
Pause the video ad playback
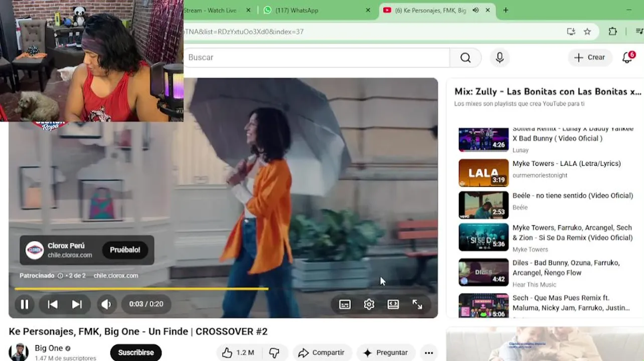[x=24, y=304]
